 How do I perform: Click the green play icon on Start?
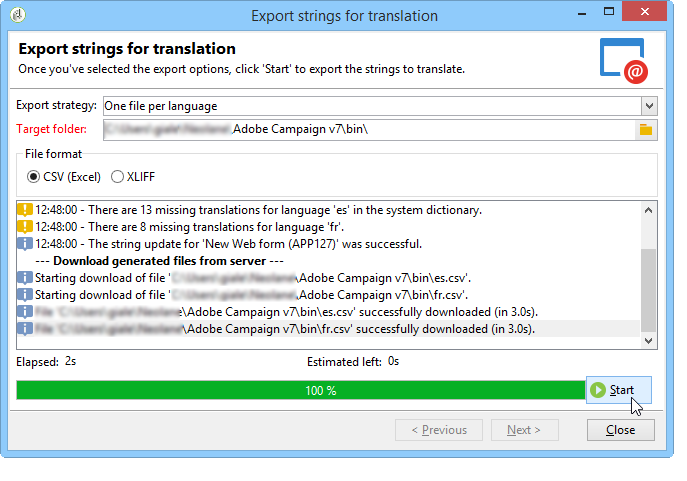pos(598,390)
